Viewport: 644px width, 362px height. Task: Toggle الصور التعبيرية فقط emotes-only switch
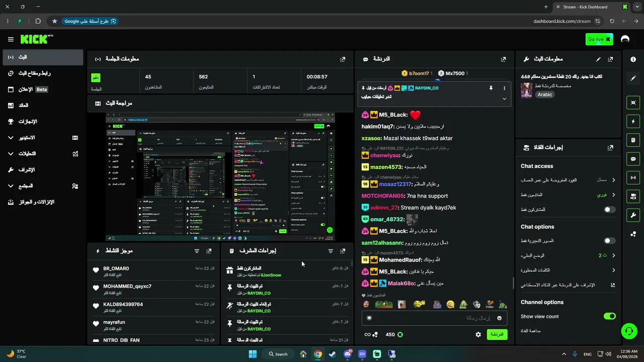click(609, 241)
